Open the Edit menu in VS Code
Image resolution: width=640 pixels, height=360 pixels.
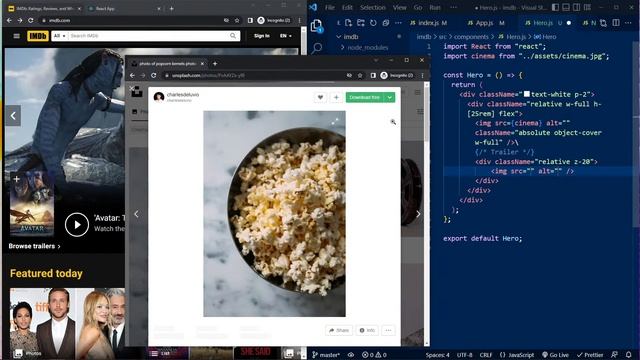(x=347, y=7)
